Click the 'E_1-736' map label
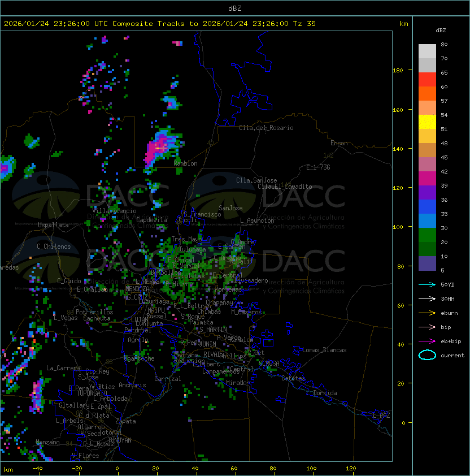The image size is (470, 476). (318, 167)
